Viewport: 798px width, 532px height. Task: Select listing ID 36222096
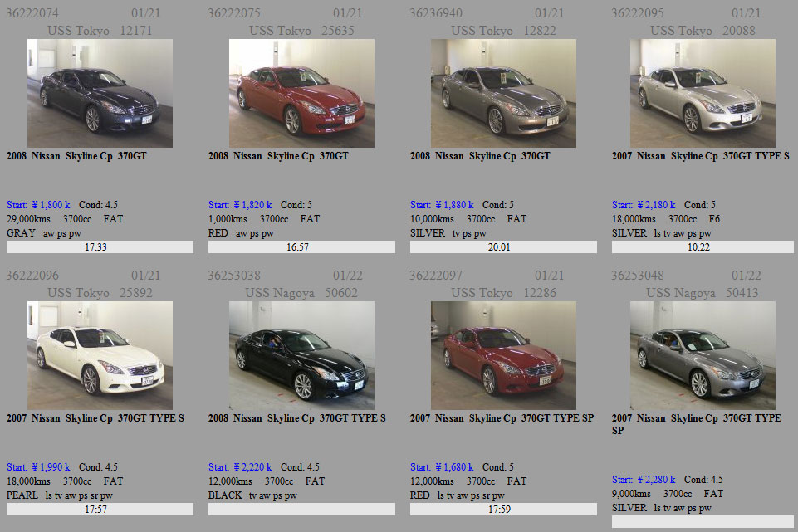coord(32,276)
